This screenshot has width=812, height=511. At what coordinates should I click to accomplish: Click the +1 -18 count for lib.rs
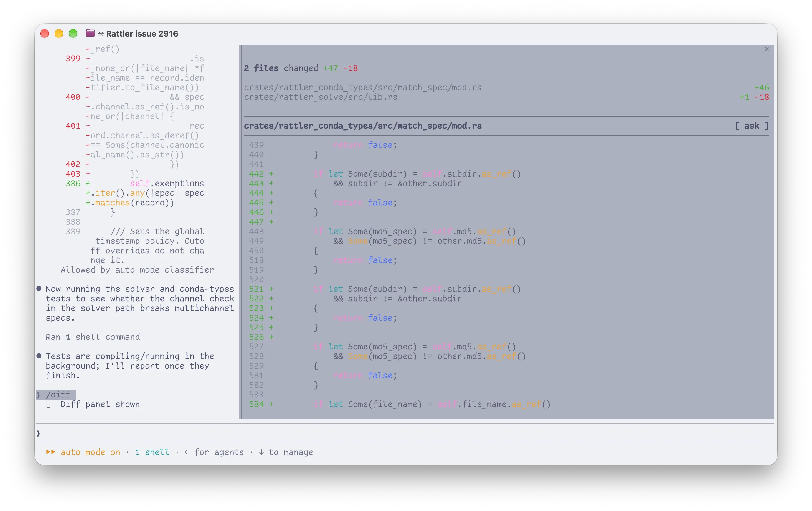tap(754, 97)
